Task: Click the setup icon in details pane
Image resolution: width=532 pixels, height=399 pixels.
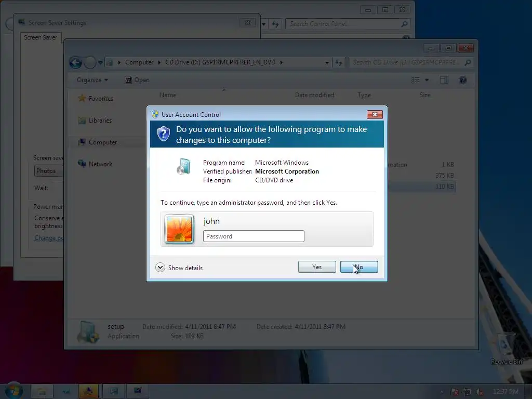Action: tap(87, 331)
